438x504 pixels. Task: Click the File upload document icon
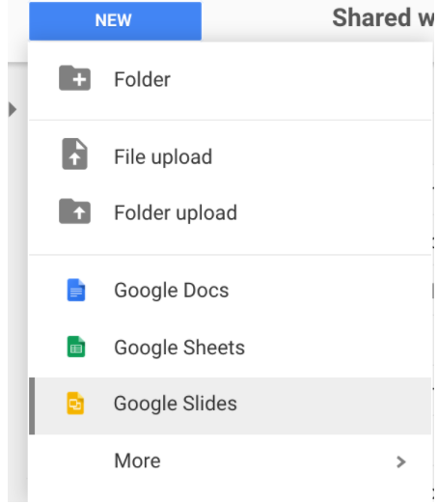(74, 154)
